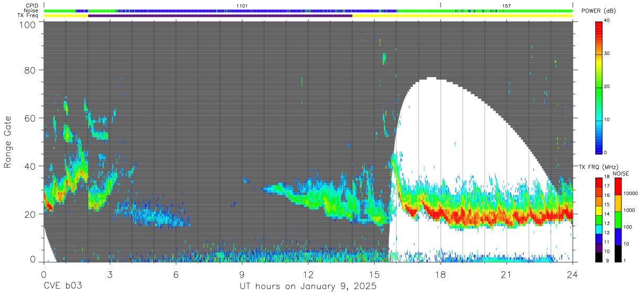Viewport: 644px width, 297px height.
Task: Click the 18 tick on time axis
Action: [x=441, y=274]
